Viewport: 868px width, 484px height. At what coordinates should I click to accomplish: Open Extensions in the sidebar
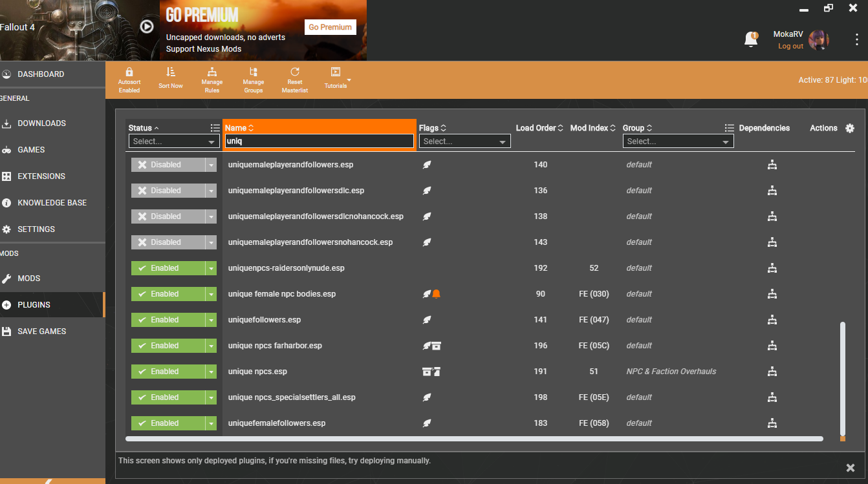click(x=52, y=176)
